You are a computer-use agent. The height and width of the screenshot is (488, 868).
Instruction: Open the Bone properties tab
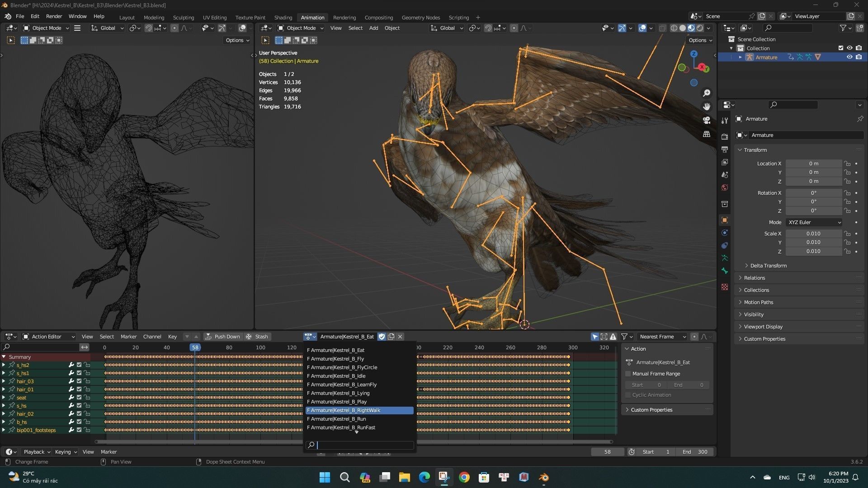pyautogui.click(x=725, y=271)
